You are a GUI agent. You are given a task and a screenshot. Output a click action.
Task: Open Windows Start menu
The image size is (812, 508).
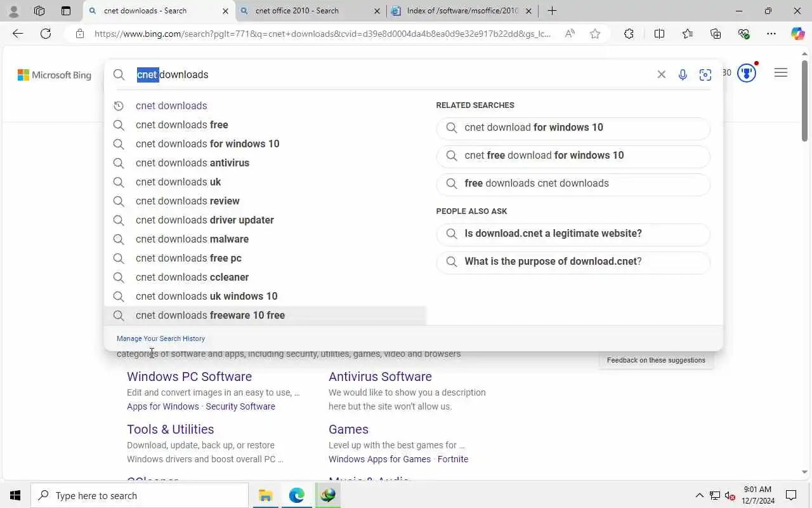(x=15, y=495)
